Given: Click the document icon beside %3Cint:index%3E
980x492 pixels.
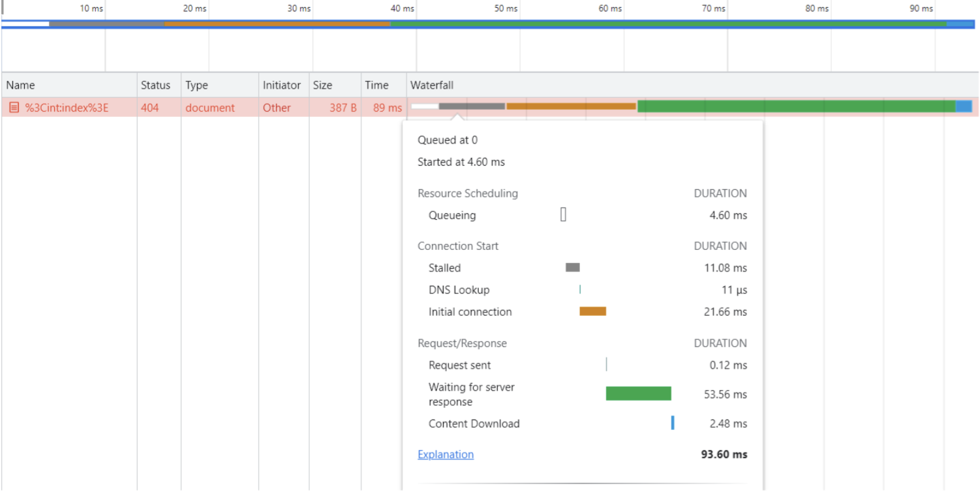Looking at the screenshot, I should [x=16, y=108].
